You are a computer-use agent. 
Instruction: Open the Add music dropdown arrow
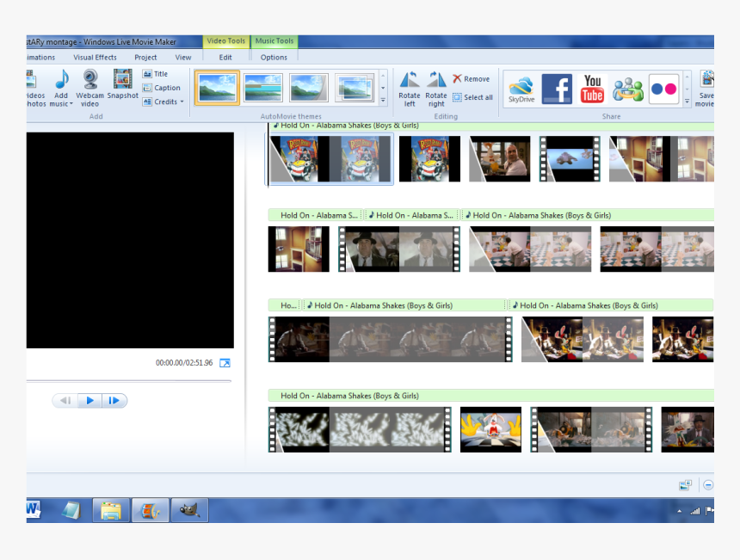(71, 104)
